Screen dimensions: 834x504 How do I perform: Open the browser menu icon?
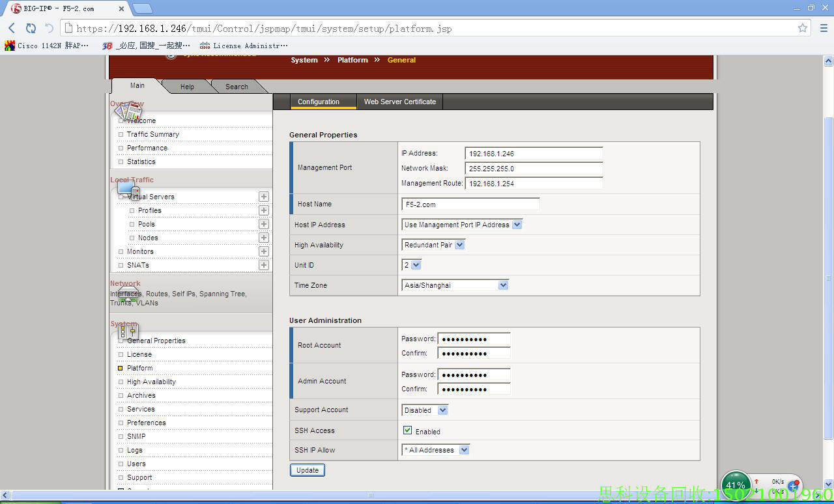(x=824, y=28)
